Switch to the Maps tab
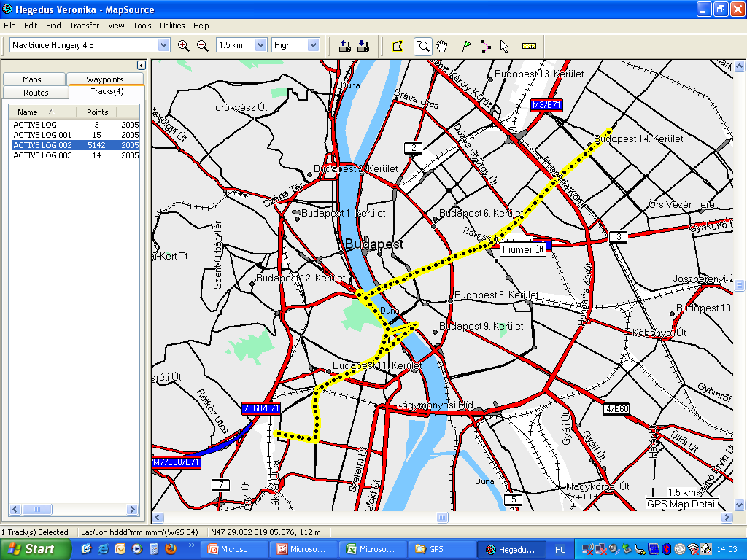The image size is (747, 560). [32, 79]
